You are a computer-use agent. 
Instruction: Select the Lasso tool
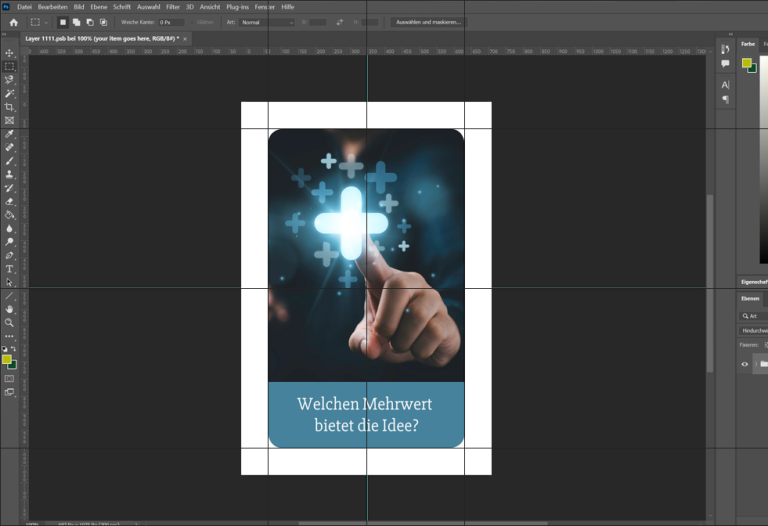point(9,80)
